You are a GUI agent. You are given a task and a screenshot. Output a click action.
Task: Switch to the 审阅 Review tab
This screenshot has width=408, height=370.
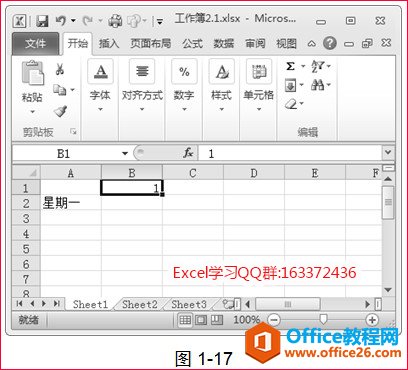(255, 44)
